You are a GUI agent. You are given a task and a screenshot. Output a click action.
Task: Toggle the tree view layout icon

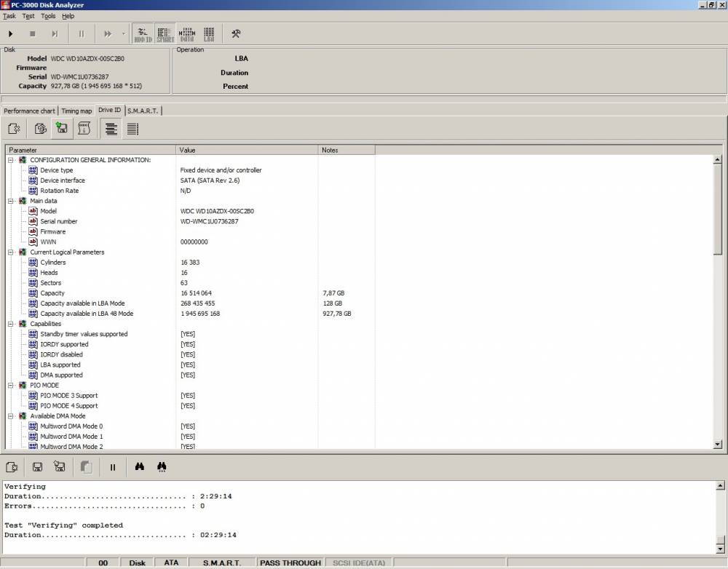tap(111, 129)
